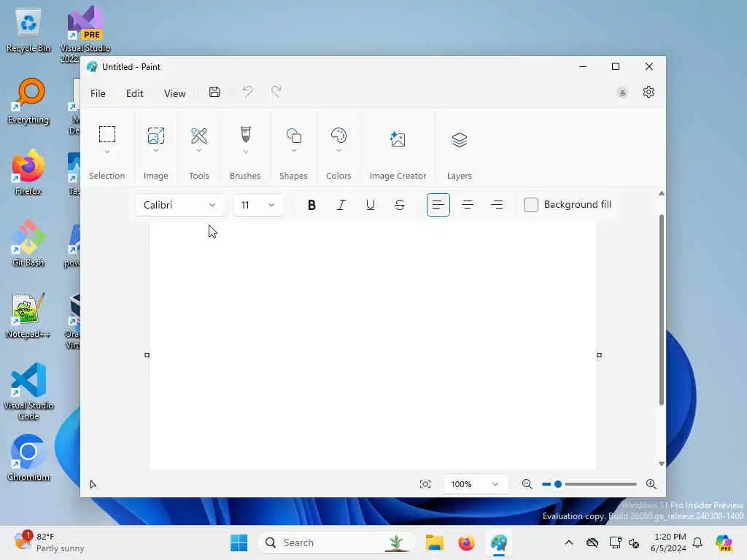Select the rectangular Selection tool
747x560 pixels.
pos(107,134)
